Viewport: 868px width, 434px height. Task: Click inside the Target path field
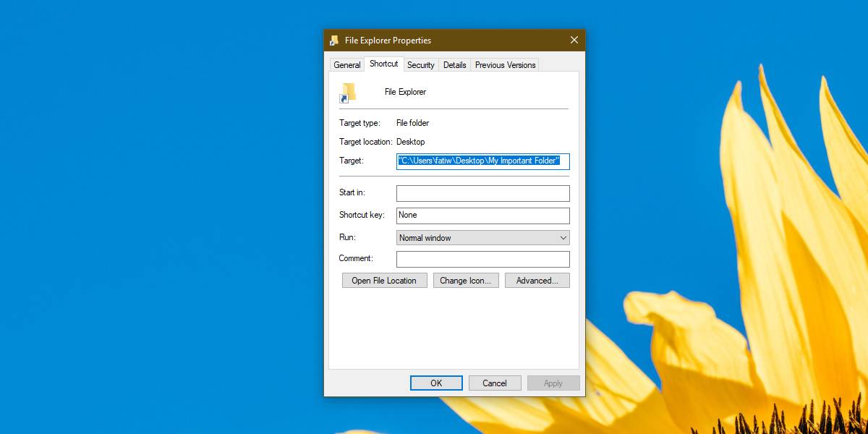coord(482,161)
